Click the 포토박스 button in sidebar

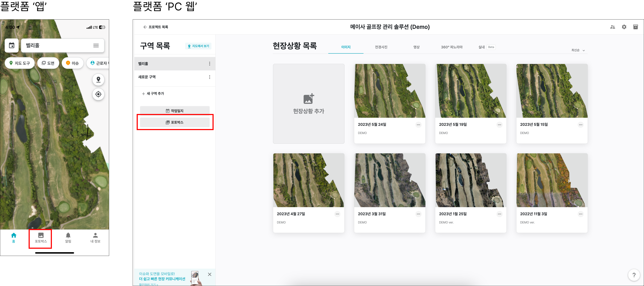174,122
